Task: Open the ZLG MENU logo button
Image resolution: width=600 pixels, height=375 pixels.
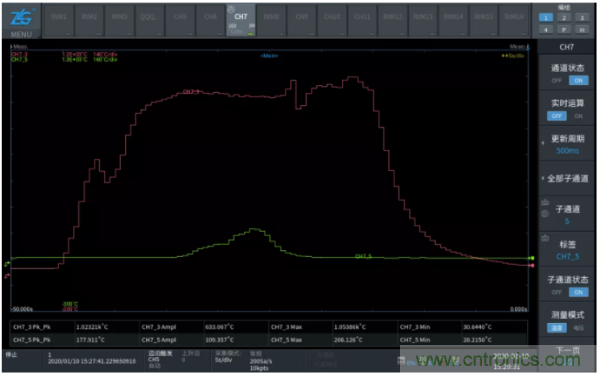Action: pos(21,21)
